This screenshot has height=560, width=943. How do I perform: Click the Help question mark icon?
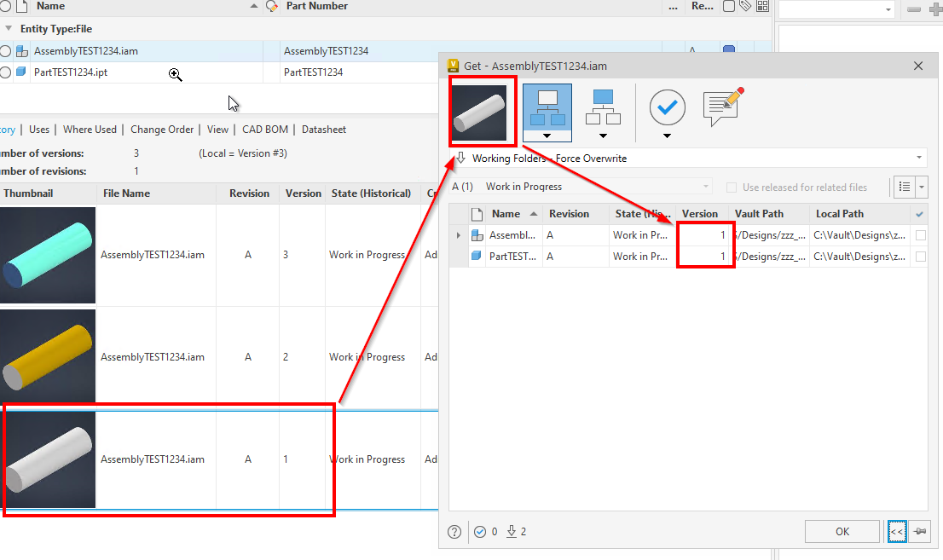[454, 531]
